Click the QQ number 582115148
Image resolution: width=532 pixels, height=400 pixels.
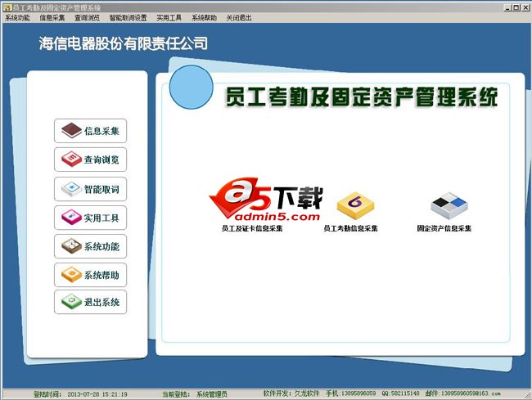(x=405, y=393)
